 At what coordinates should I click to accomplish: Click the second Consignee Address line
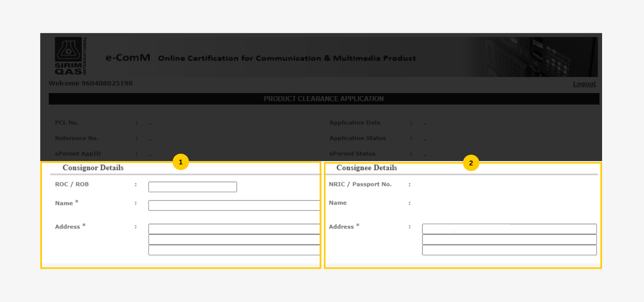coord(509,239)
